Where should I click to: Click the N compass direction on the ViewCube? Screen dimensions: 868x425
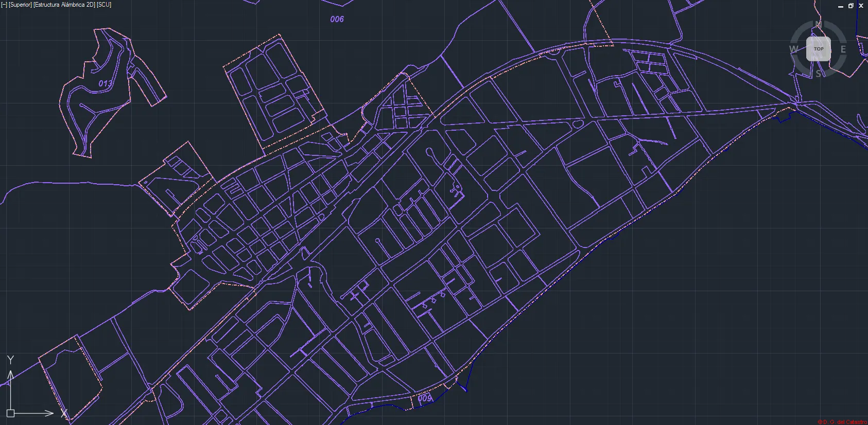[x=819, y=25]
